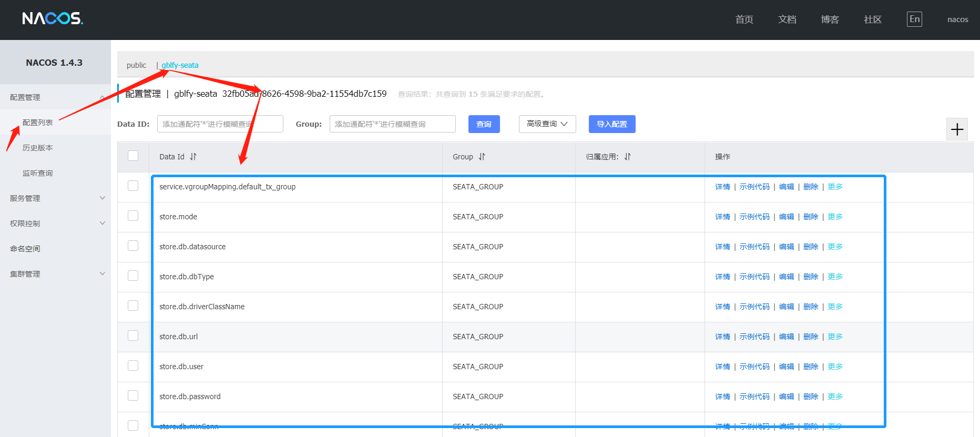Screen dimensions: 980x437
Task: View 详情 for store.db.driverClassName
Action: tap(722, 307)
